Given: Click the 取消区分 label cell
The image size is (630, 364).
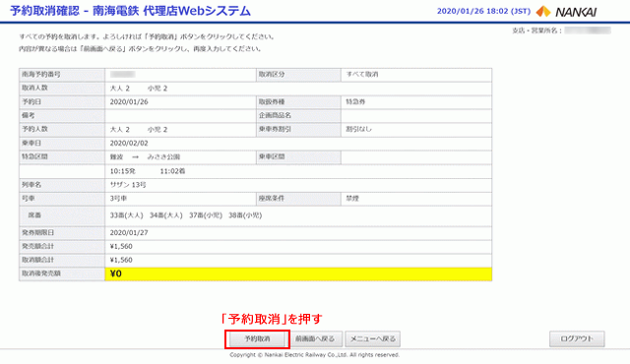Looking at the screenshot, I should [x=298, y=75].
